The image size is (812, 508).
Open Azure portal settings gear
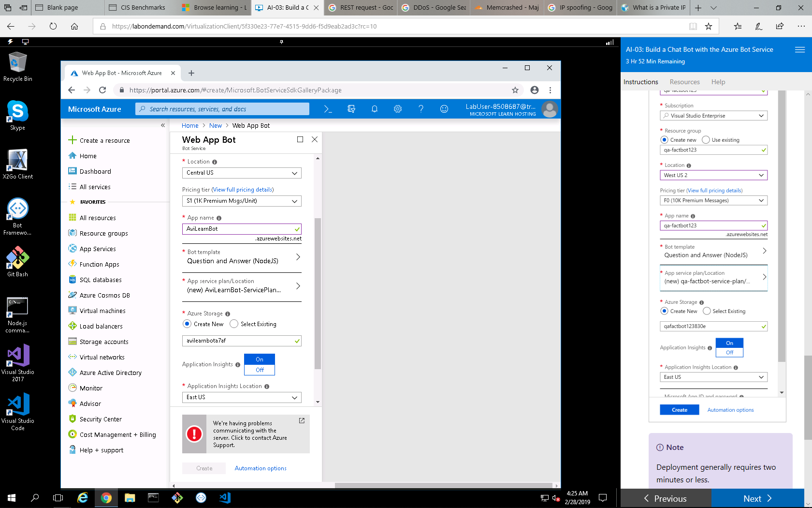click(x=398, y=109)
